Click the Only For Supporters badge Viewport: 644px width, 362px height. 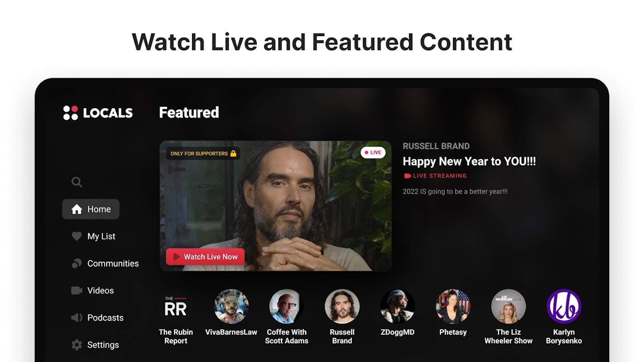point(203,153)
